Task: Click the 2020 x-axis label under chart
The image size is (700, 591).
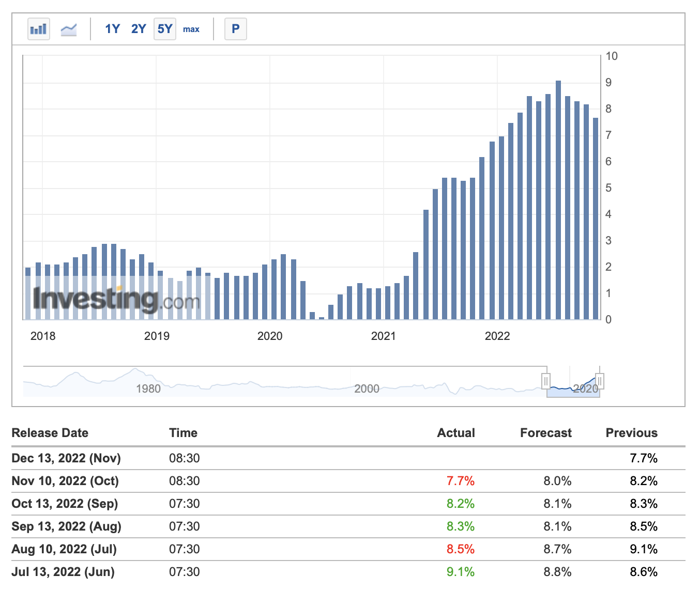Action: 270,336
